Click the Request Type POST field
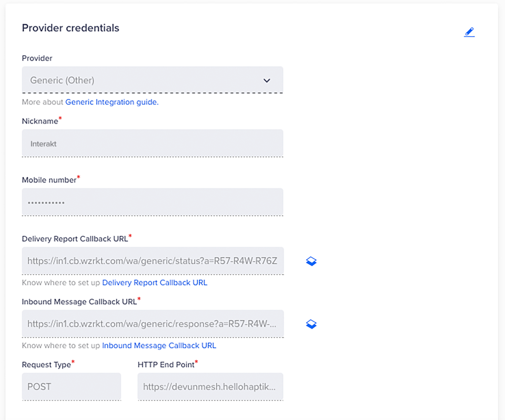This screenshot has width=505, height=420. tap(71, 386)
